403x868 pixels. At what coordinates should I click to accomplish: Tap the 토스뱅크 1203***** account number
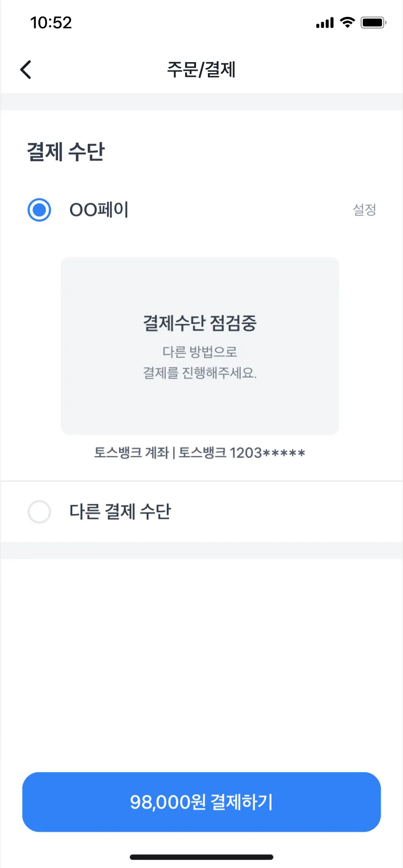click(242, 453)
